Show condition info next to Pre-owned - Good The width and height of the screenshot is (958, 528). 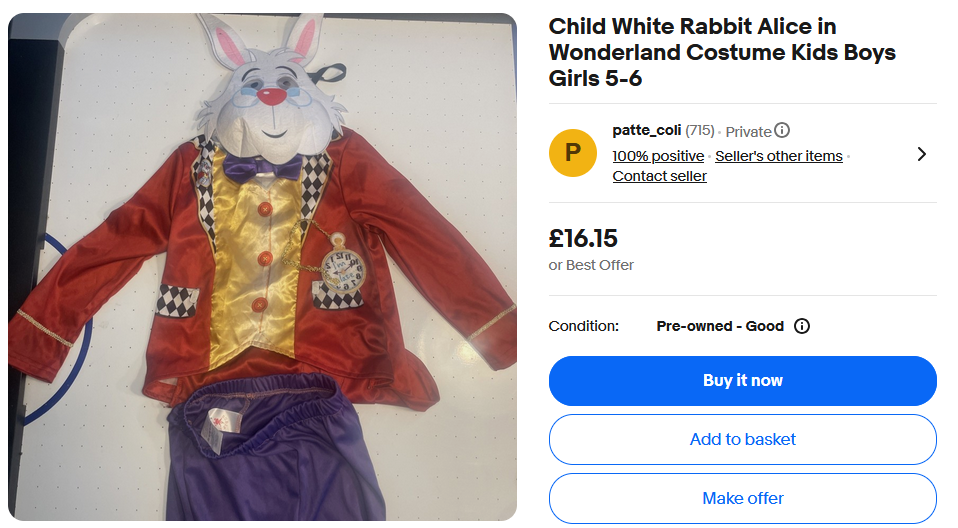coord(802,326)
